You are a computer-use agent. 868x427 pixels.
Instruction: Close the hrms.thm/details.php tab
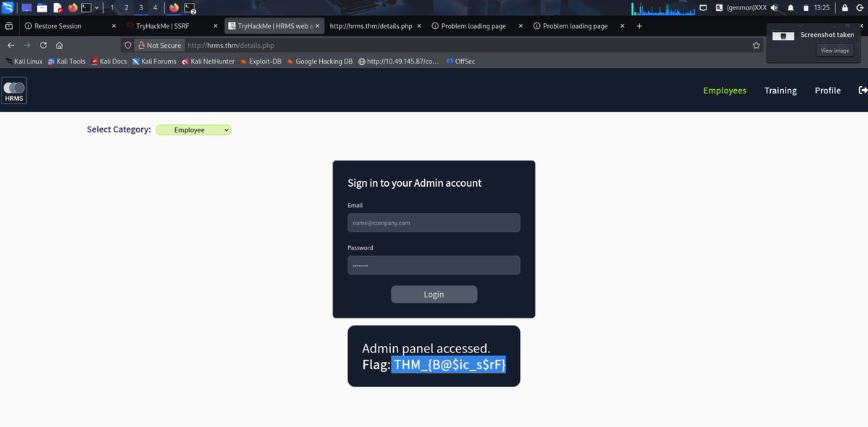click(x=419, y=26)
